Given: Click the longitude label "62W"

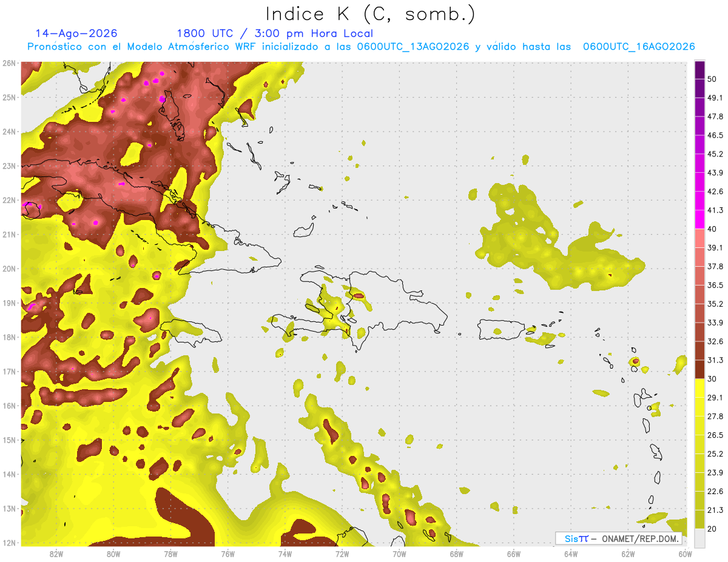Looking at the screenshot, I should [x=628, y=554].
